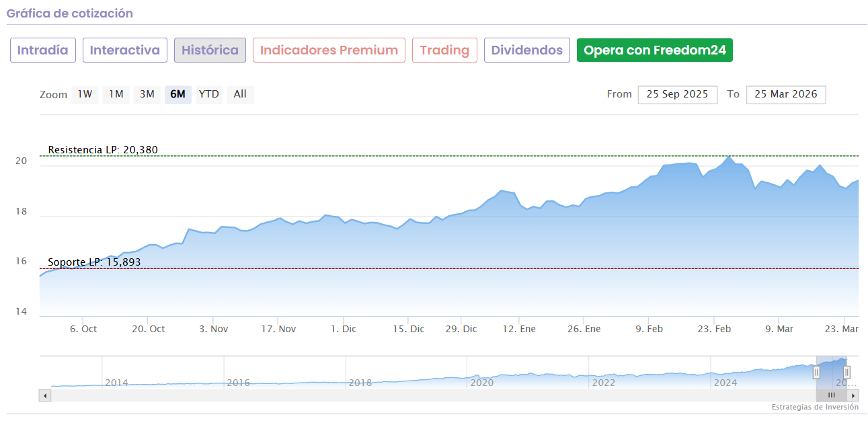Show All historical data
This screenshot has height=425, width=868.
tap(240, 94)
